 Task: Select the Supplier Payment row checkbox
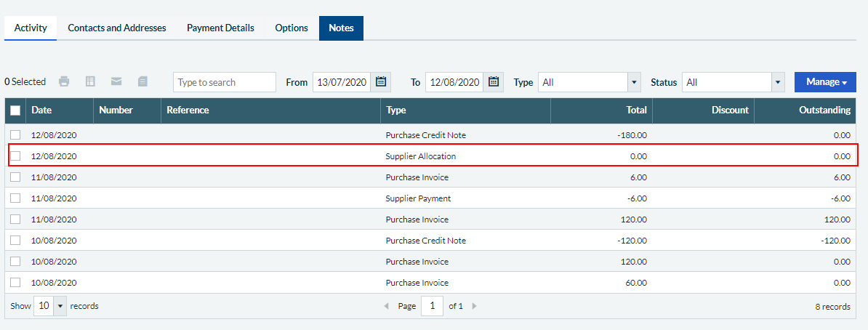click(x=15, y=198)
